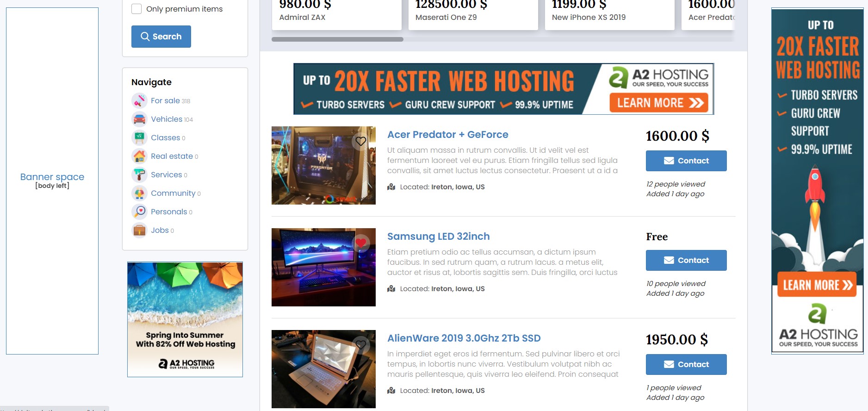Open the Classes category link
This screenshot has height=411, width=868.
[165, 137]
